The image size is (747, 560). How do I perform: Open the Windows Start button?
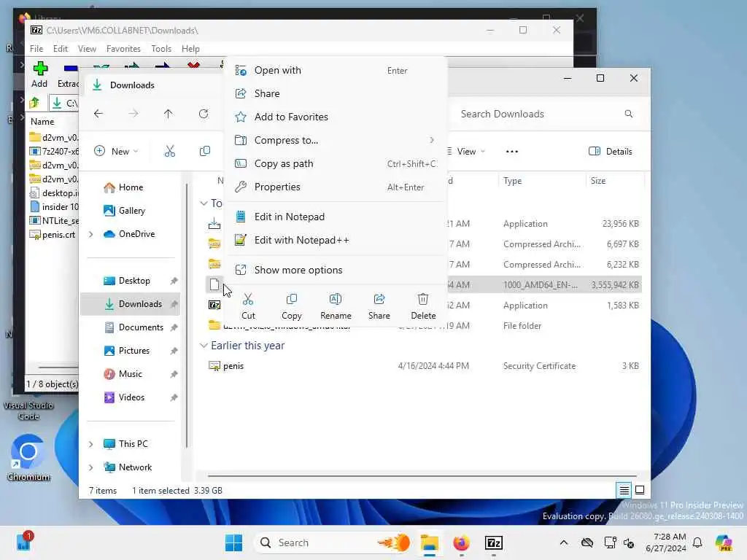click(233, 542)
